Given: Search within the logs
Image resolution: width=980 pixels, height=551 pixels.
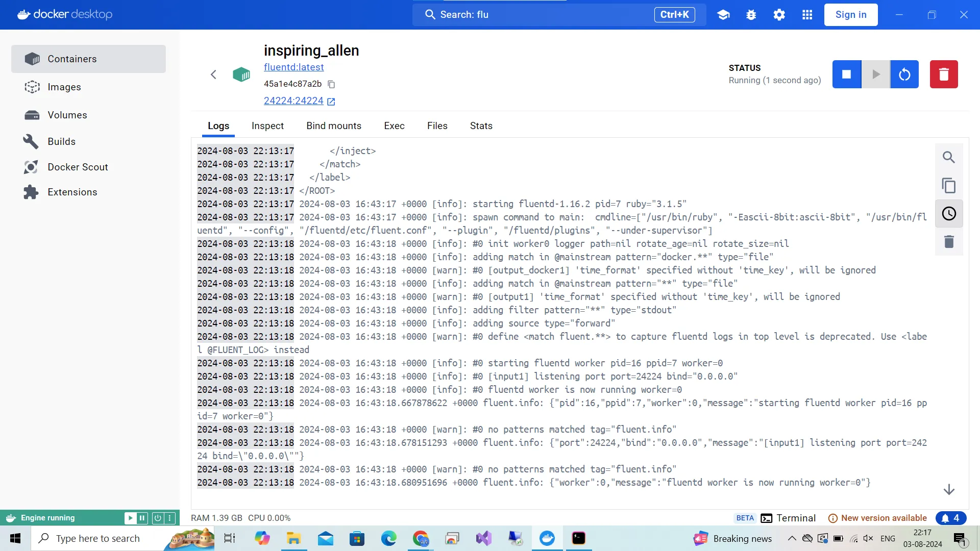Looking at the screenshot, I should pos(949,157).
